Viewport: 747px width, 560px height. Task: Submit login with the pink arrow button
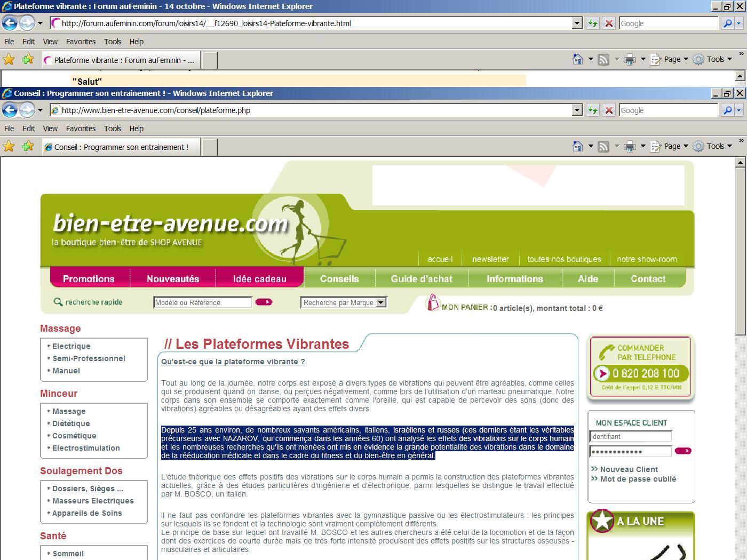683,451
